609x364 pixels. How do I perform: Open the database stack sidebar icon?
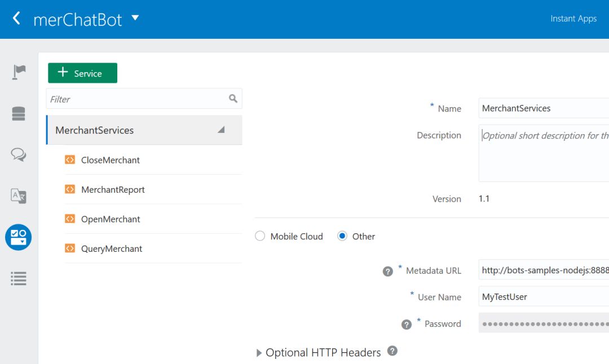click(19, 114)
